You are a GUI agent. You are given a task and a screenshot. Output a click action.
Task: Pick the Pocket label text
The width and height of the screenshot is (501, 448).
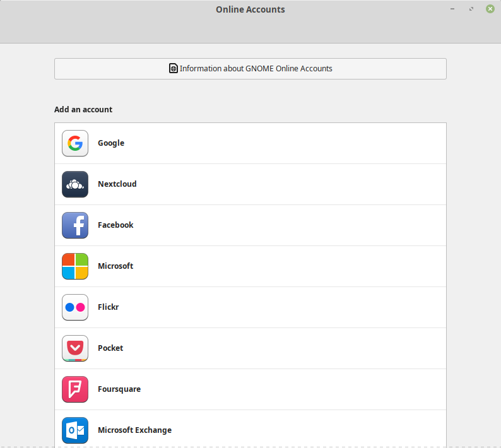coord(110,348)
